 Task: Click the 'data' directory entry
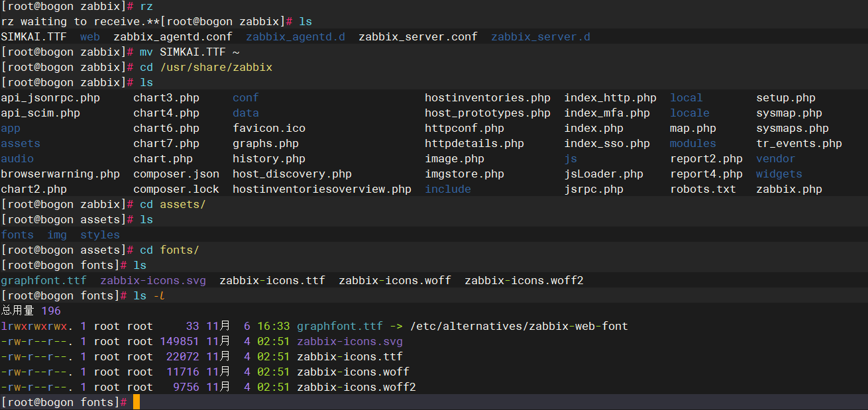[x=246, y=113]
